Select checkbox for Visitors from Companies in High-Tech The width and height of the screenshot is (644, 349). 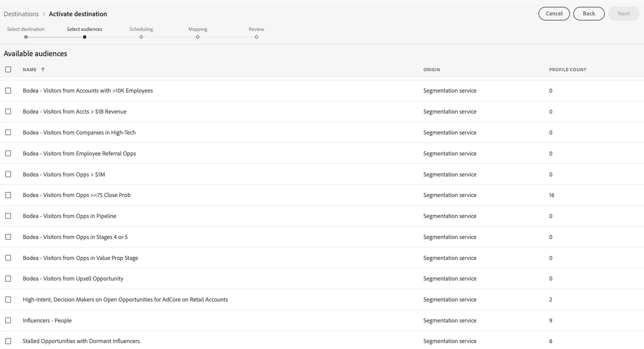(x=8, y=133)
